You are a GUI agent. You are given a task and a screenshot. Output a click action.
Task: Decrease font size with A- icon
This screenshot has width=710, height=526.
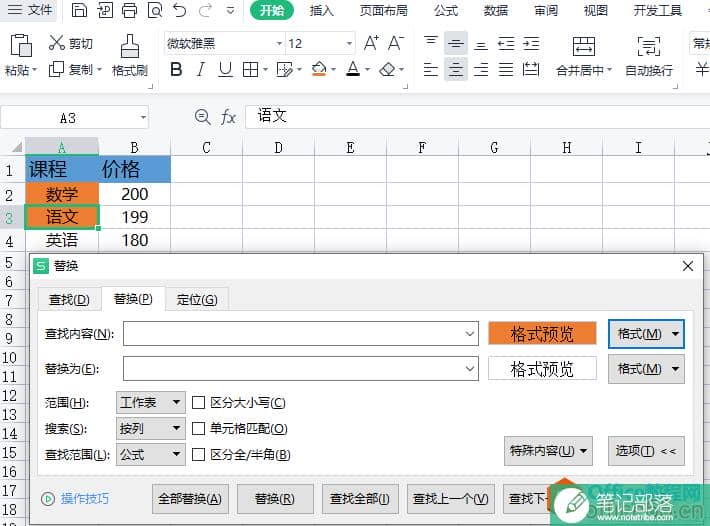[x=396, y=43]
